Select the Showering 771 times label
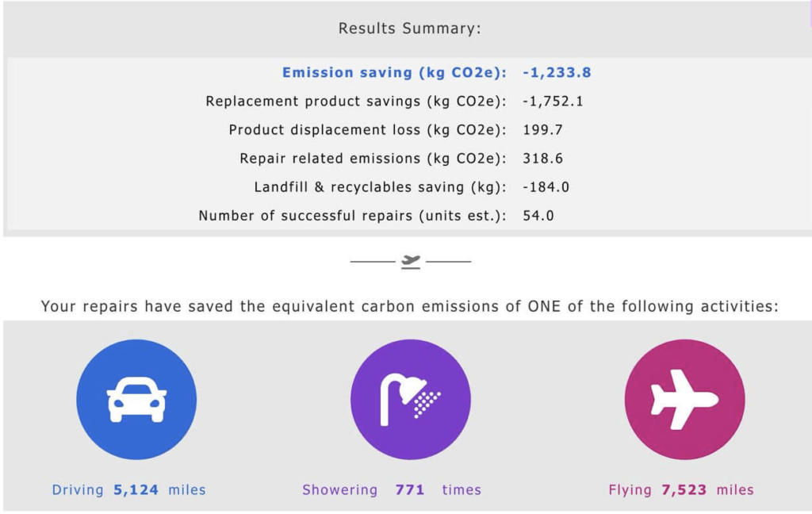This screenshot has height=514, width=812. (x=392, y=489)
